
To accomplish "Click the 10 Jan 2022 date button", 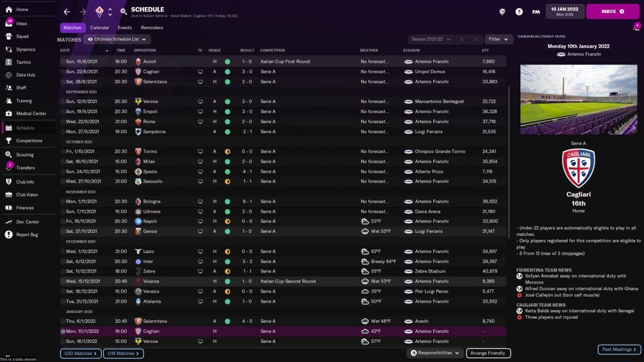I will [565, 12].
